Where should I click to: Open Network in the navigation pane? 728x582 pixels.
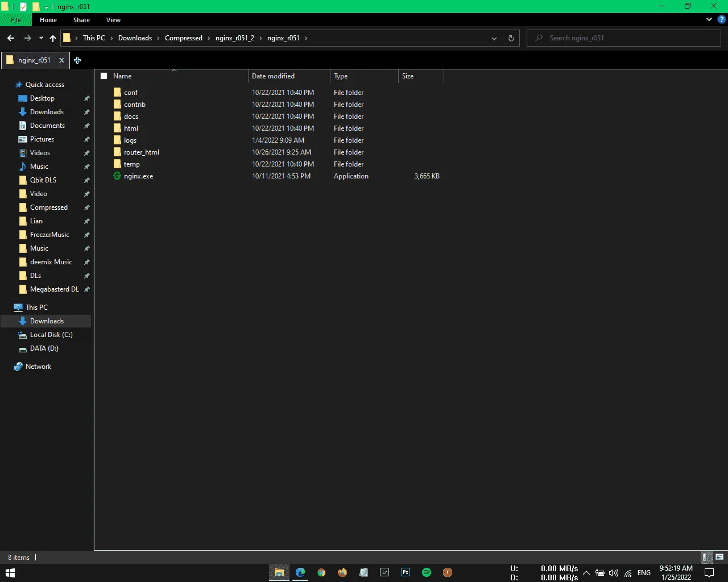pyautogui.click(x=38, y=367)
